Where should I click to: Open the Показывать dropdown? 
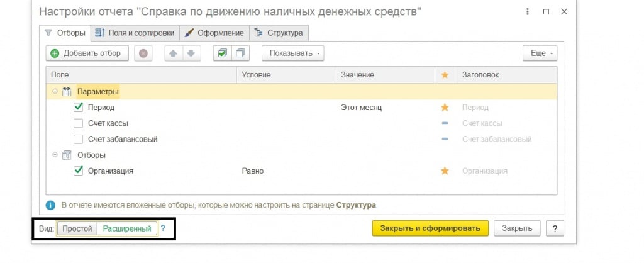click(x=293, y=53)
